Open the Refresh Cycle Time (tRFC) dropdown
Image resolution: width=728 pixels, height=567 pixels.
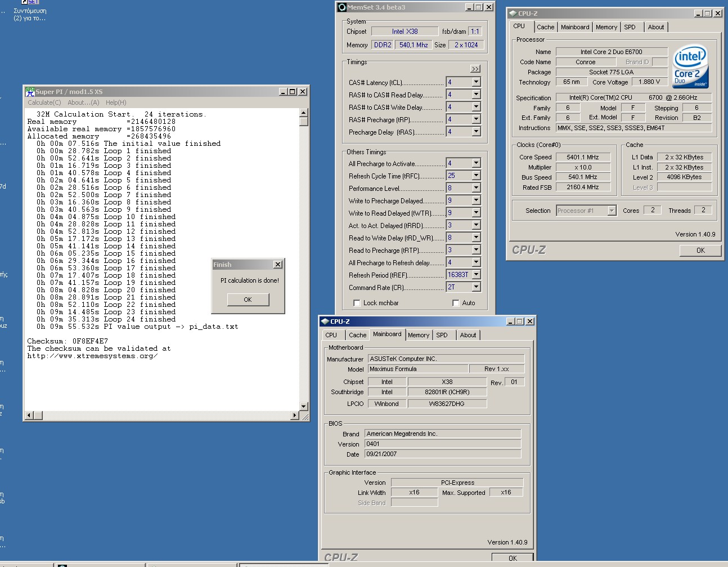[x=476, y=176]
